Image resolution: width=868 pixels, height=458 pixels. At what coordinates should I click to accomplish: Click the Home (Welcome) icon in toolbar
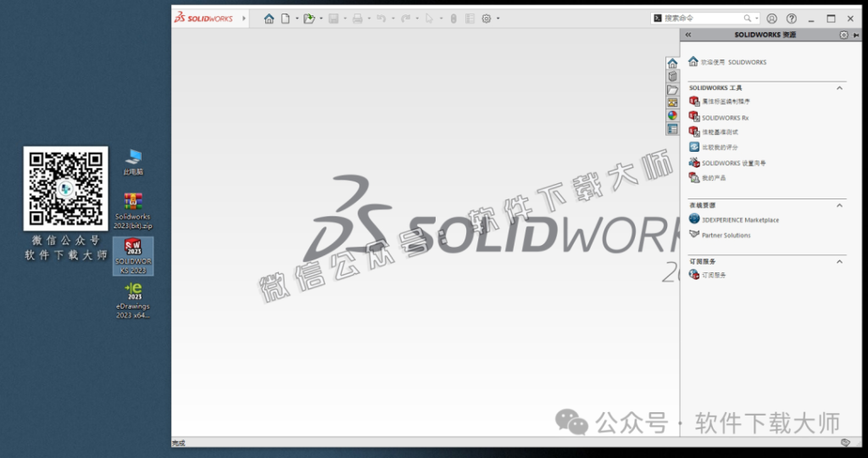269,19
